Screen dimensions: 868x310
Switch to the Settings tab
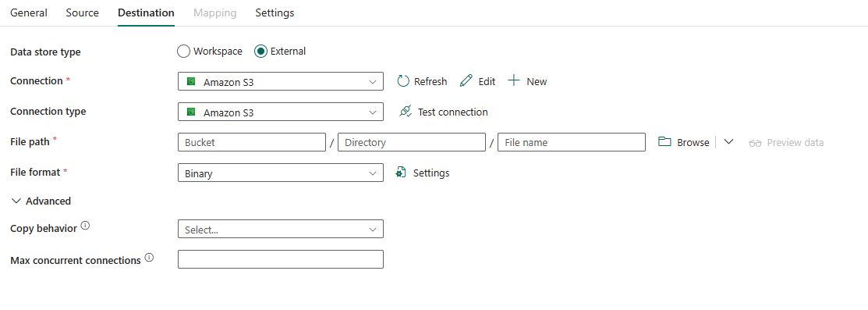(x=275, y=12)
